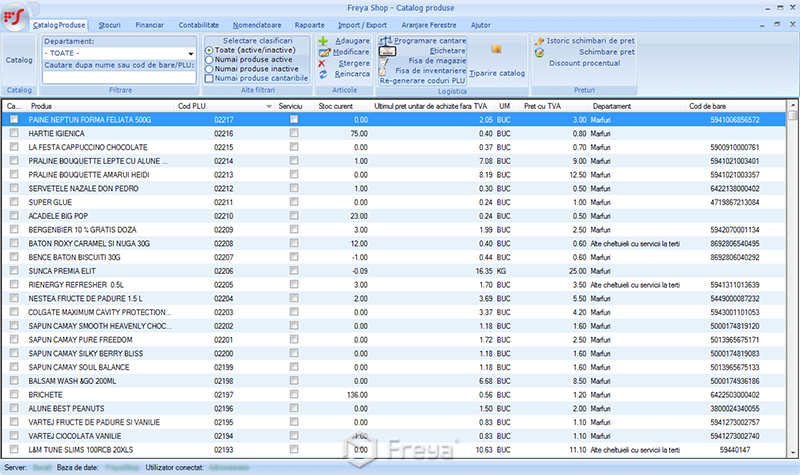Click the green plus Adaugare icon
The width and height of the screenshot is (800, 475).
click(x=323, y=41)
